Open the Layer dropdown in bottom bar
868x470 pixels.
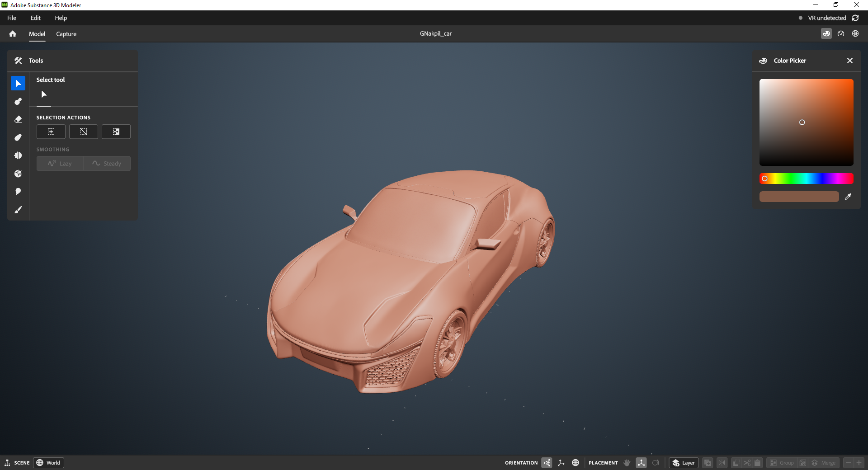[x=684, y=463]
